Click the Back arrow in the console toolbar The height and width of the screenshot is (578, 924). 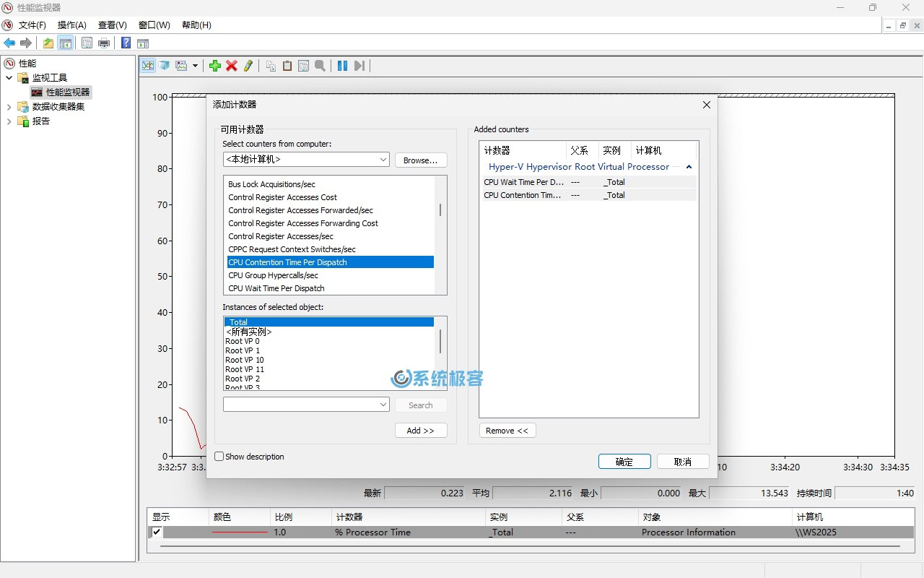coord(9,43)
